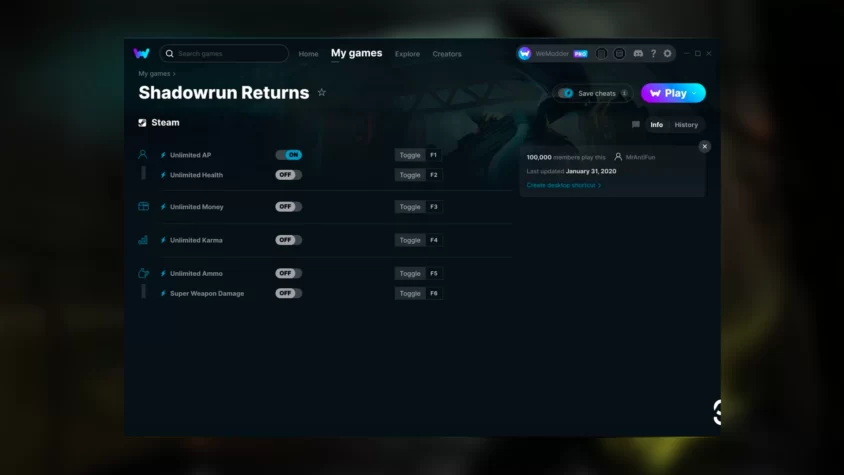Click the second round header icon before Discord
The image size is (844, 475).
(620, 53)
